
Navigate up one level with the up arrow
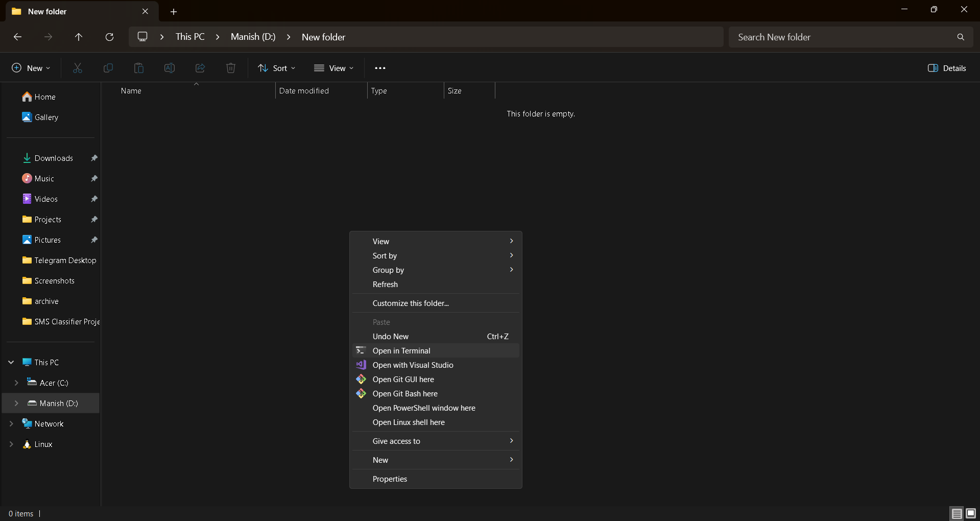tap(79, 37)
